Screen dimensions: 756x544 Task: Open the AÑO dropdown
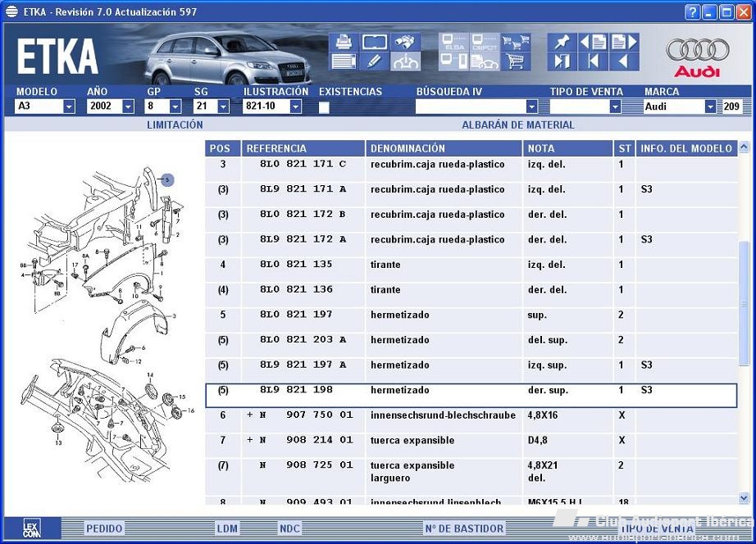pos(128,107)
